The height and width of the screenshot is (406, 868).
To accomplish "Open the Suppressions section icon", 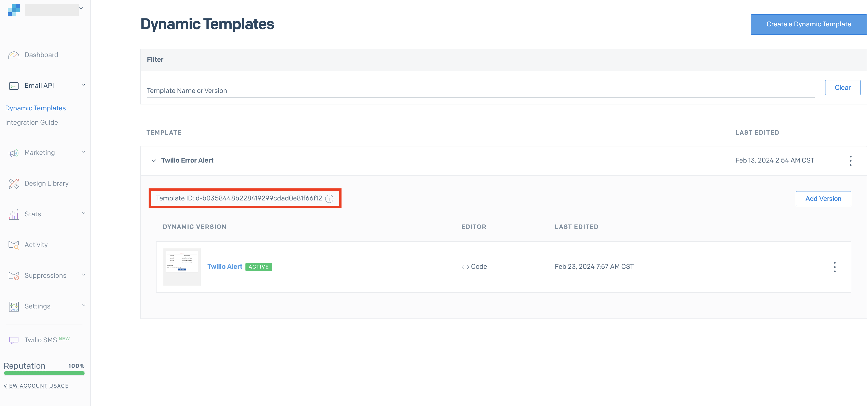I will (14, 275).
